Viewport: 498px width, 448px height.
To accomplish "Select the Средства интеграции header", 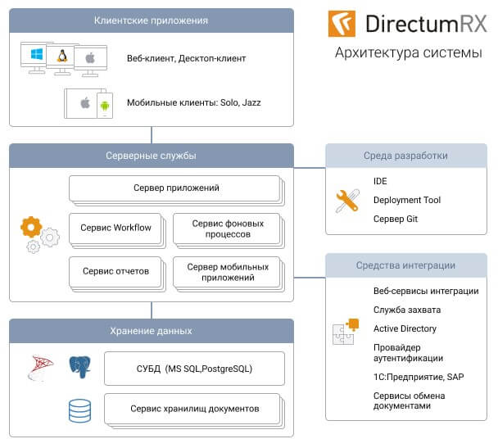I will (406, 265).
